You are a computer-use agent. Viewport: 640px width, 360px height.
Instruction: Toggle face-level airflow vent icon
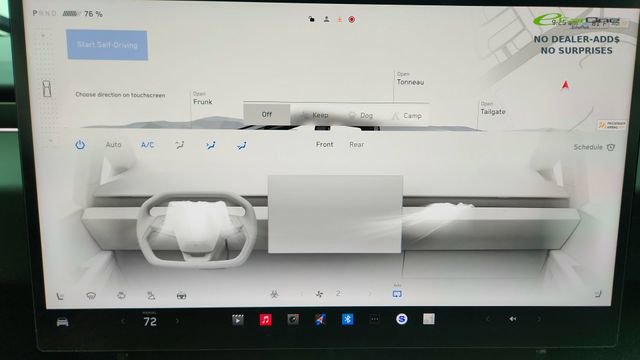click(211, 145)
